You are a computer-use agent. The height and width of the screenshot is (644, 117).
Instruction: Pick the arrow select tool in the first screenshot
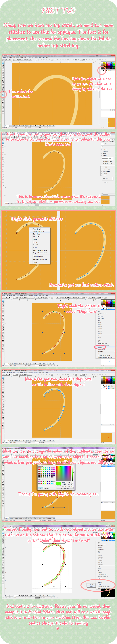[x=3, y=63]
